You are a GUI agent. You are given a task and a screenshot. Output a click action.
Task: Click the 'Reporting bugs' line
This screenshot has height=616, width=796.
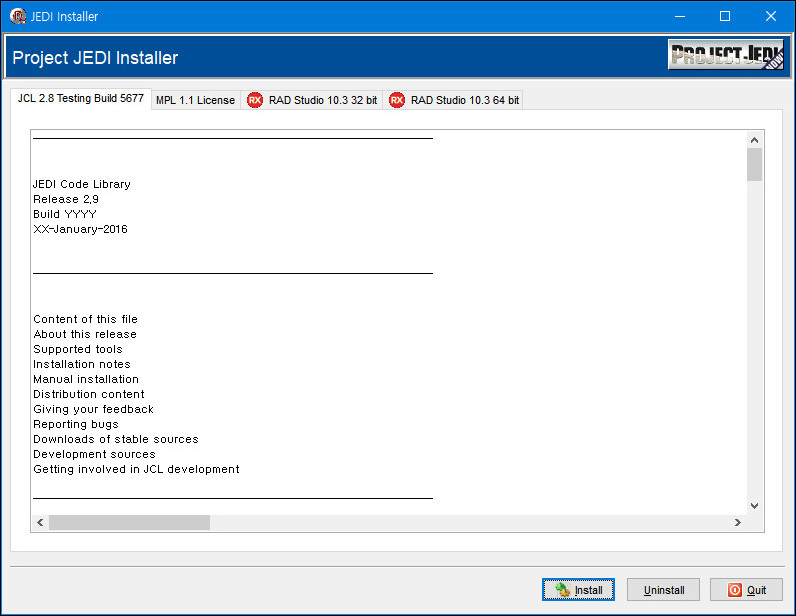pos(76,424)
